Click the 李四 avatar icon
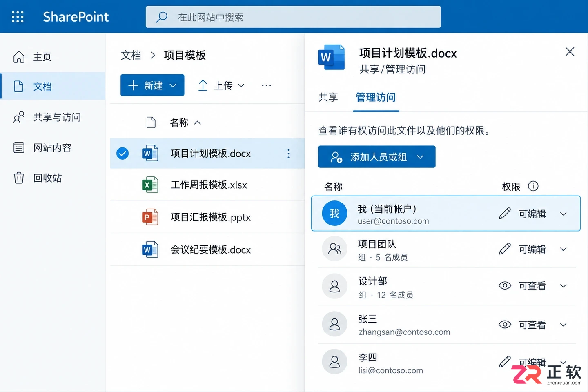588x392 pixels. pyautogui.click(x=334, y=362)
